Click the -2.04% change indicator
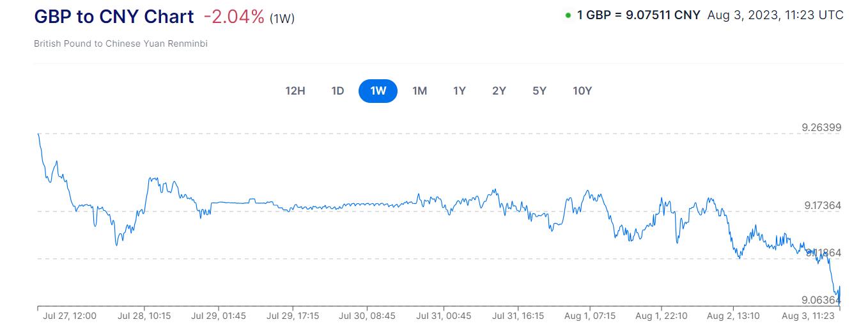Screen dimensions: 868x333 (x=234, y=17)
